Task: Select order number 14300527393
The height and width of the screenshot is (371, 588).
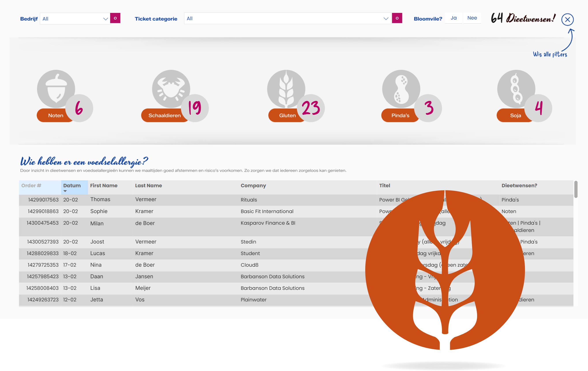Action: (43, 242)
